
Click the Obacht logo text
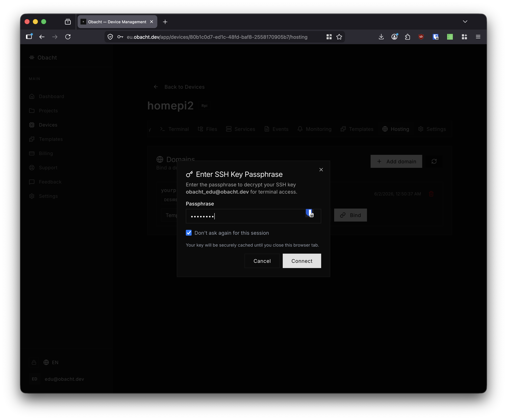[x=47, y=58]
